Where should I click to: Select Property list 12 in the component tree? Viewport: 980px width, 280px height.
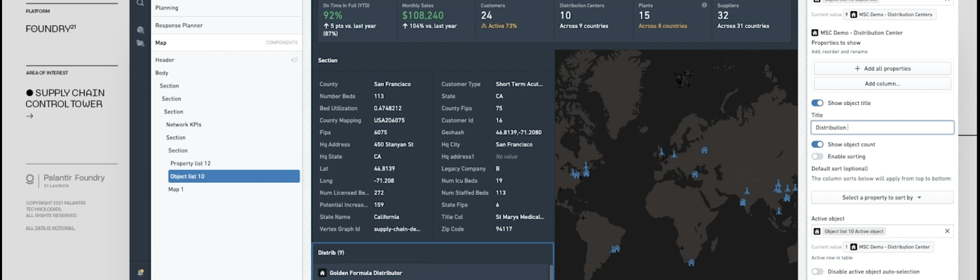tap(190, 163)
